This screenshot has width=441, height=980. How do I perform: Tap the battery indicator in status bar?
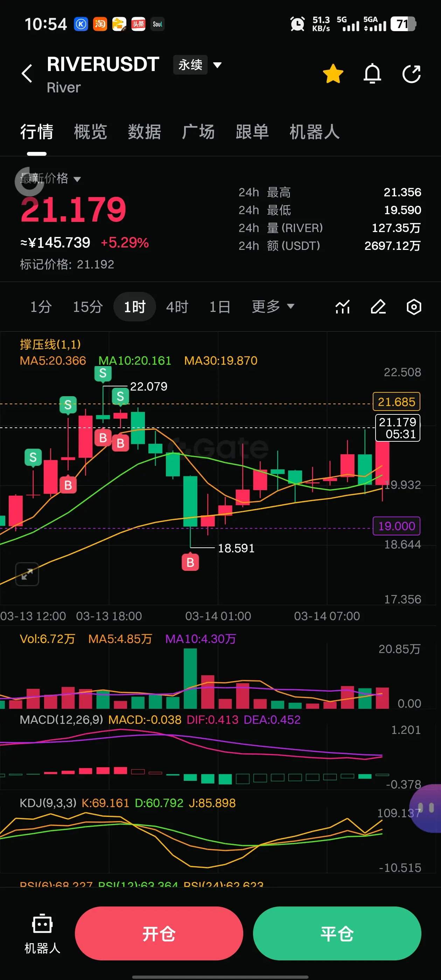(x=403, y=24)
